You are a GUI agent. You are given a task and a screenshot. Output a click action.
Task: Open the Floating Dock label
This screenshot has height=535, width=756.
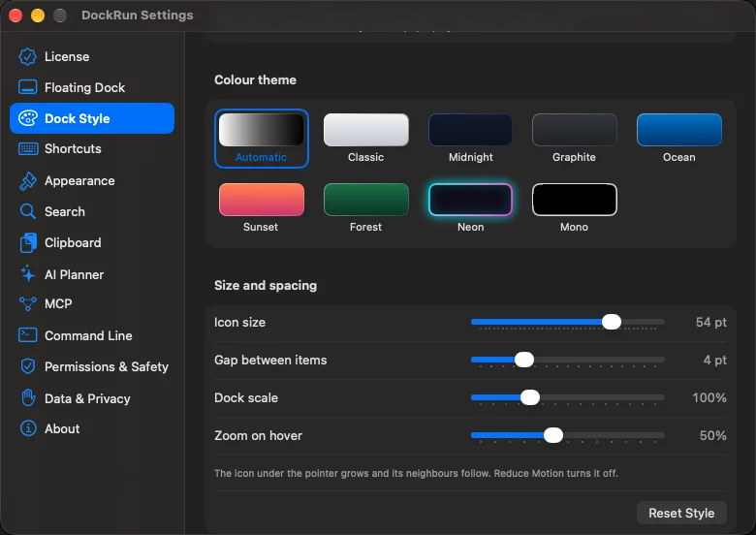tap(85, 88)
